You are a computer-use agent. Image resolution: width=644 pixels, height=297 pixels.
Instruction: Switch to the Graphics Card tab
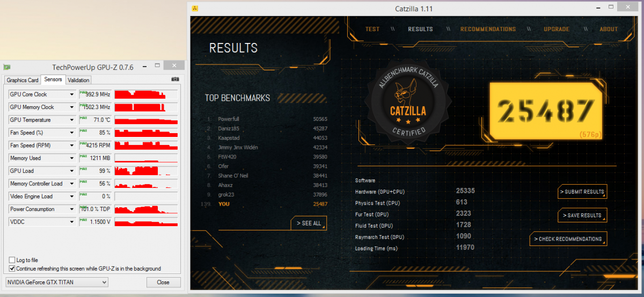23,80
